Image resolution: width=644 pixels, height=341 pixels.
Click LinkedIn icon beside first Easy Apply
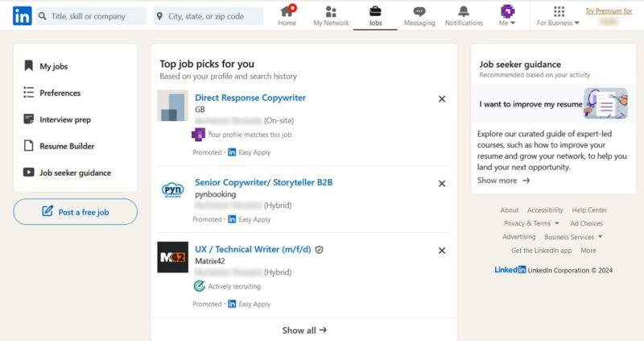click(x=232, y=152)
